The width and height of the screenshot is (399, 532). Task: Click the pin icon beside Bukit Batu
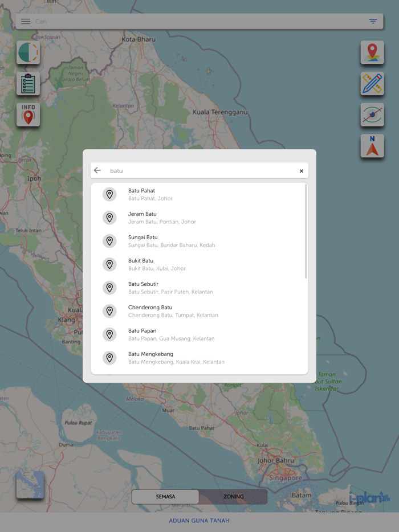pyautogui.click(x=109, y=265)
